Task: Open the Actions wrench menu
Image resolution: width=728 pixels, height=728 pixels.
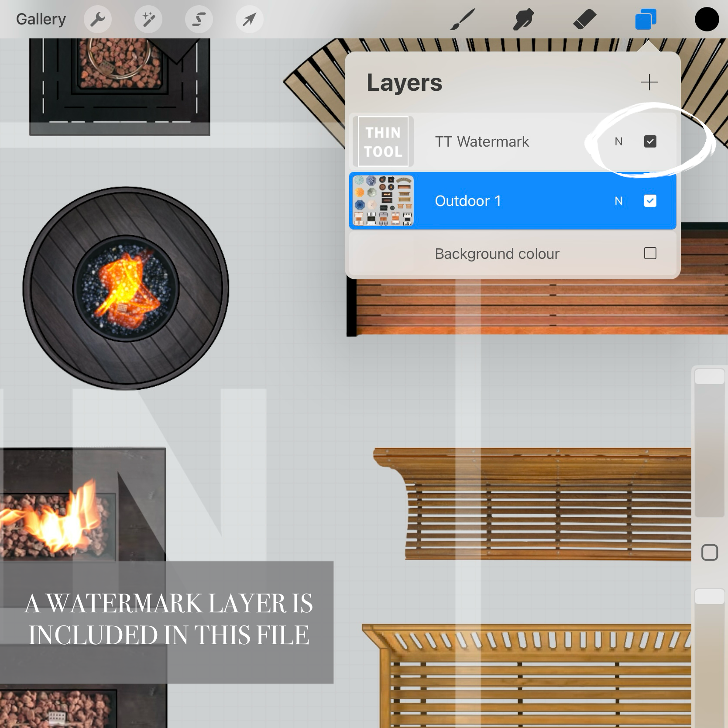Action: [x=98, y=19]
